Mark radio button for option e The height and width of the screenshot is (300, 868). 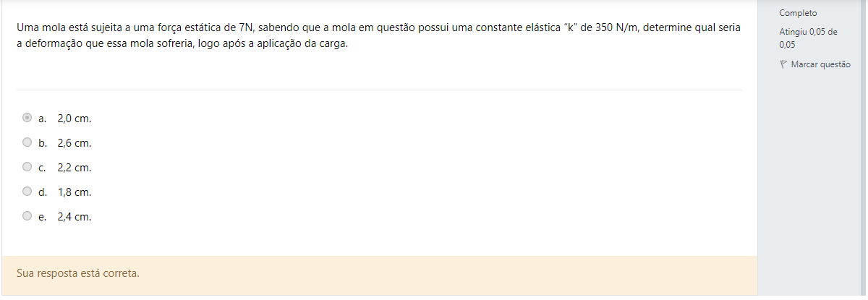(27, 215)
